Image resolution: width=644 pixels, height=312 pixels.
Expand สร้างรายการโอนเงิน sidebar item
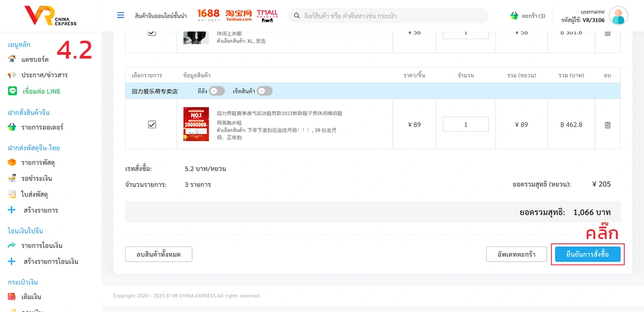pyautogui.click(x=50, y=262)
